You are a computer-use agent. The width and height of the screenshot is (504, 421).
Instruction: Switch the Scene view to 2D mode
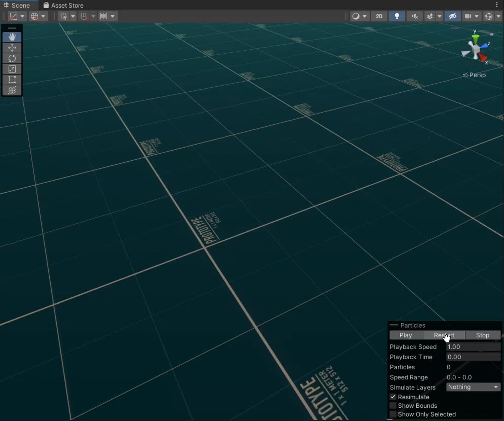point(379,16)
